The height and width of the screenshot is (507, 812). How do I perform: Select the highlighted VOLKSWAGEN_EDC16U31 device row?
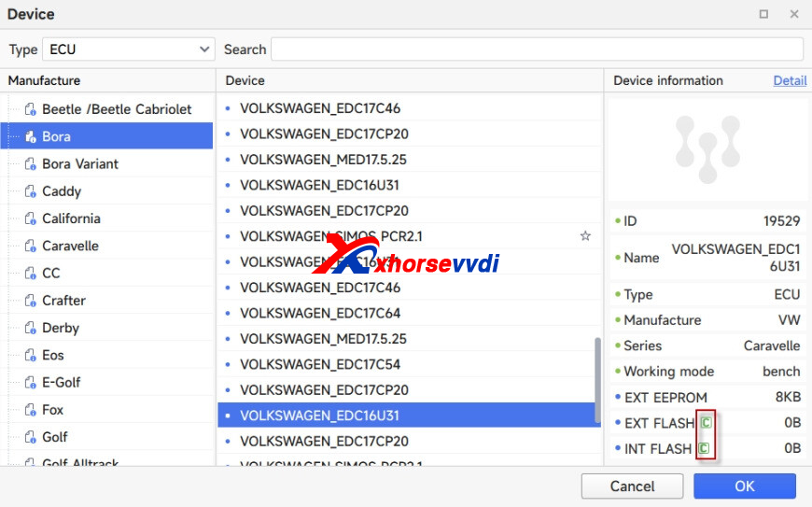coord(409,415)
